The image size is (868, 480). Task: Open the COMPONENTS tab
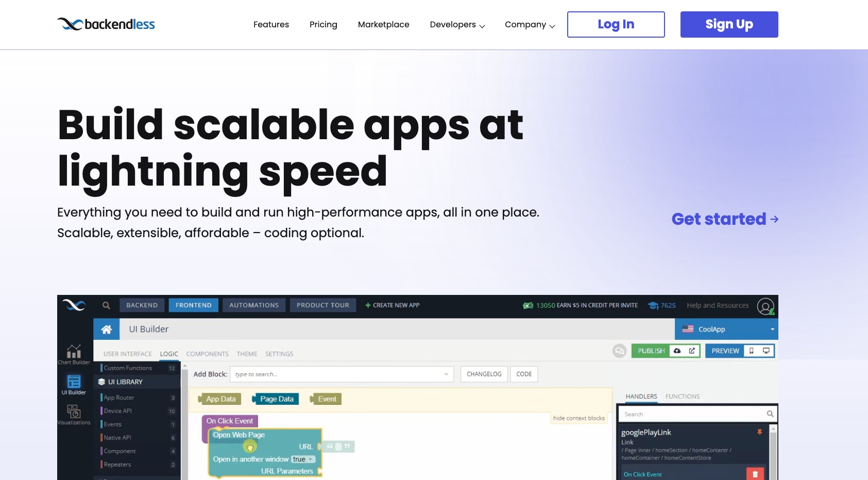point(207,354)
